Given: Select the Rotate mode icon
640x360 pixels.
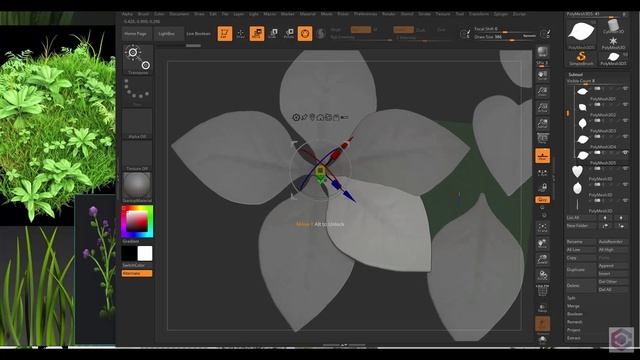Looking at the screenshot, I should pos(289,33).
